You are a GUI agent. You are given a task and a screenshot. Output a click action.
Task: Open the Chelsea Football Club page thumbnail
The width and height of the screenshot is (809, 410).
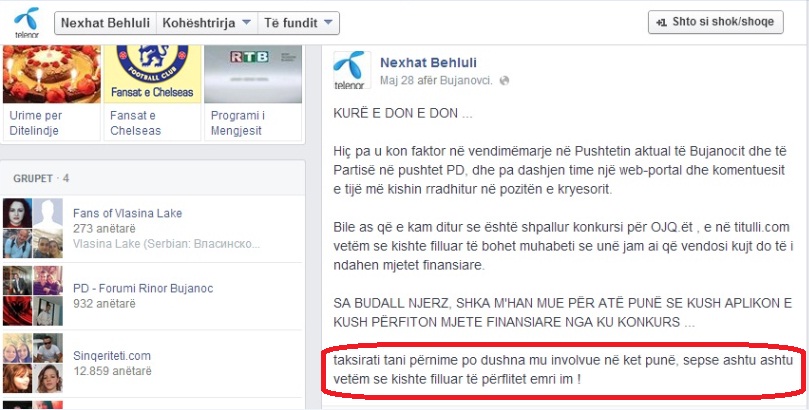(x=152, y=74)
